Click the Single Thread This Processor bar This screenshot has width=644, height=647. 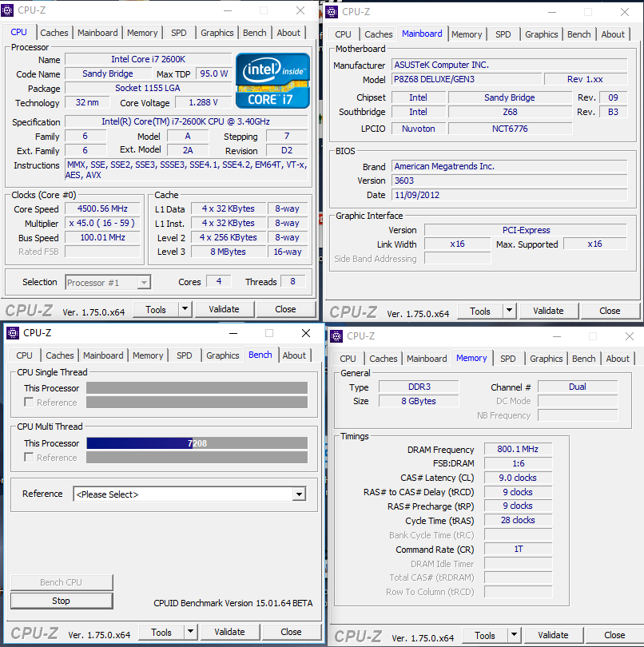[x=197, y=388]
